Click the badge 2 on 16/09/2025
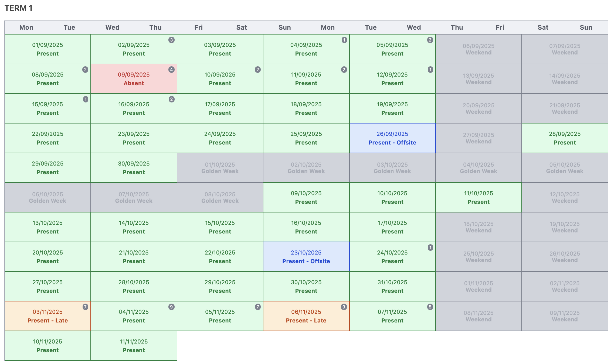The height and width of the screenshot is (364, 611). pyautogui.click(x=171, y=99)
